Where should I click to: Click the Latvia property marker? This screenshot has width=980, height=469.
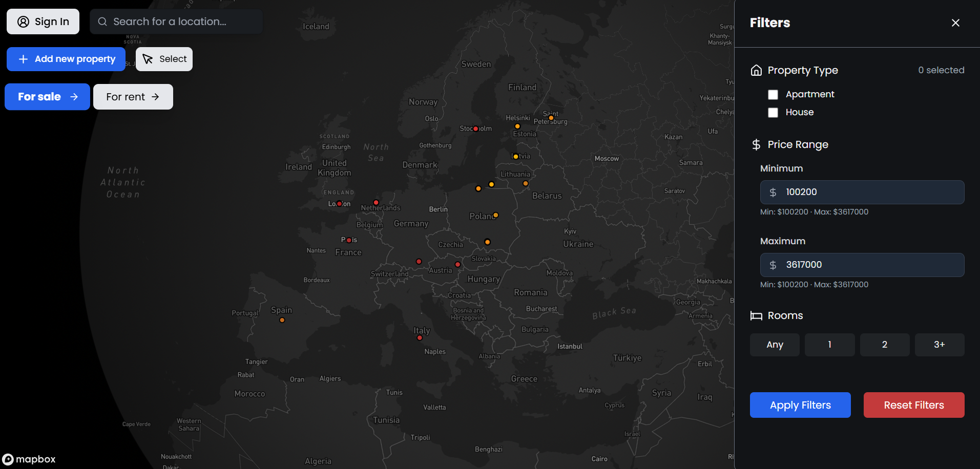coord(516,157)
